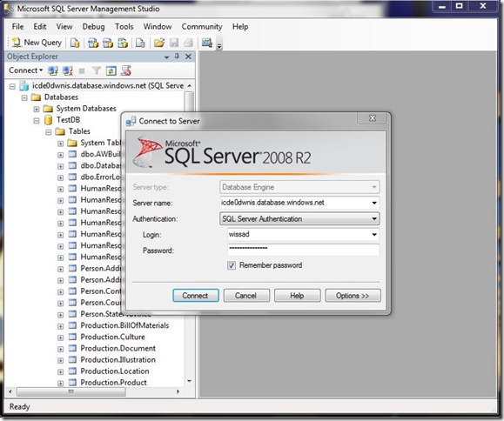Viewport: 504px width, 421px height.
Task: Click the Password input field
Action: (x=303, y=250)
